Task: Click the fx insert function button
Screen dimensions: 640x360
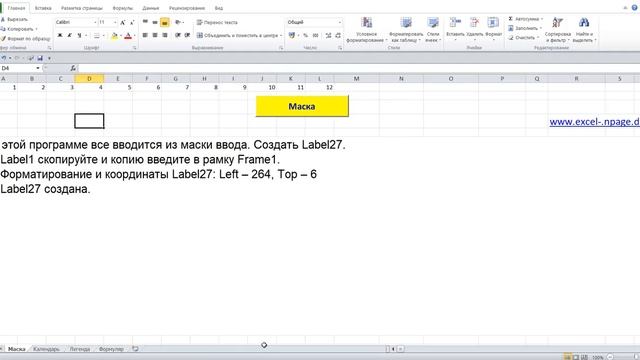Action: click(x=73, y=68)
